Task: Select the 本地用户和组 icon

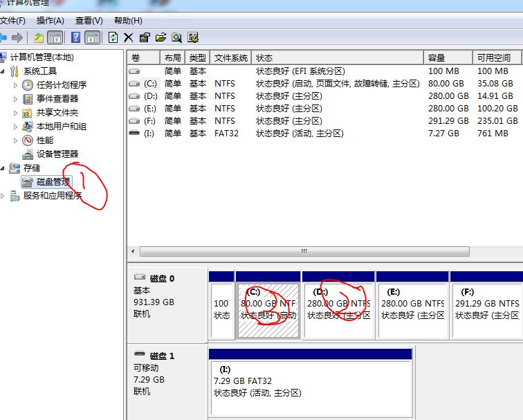Action: [28, 127]
